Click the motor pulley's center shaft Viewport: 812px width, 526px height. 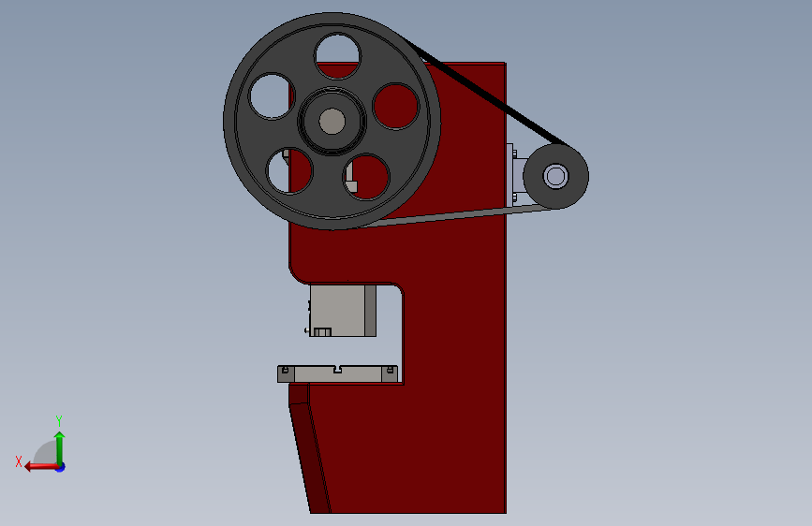click(555, 176)
